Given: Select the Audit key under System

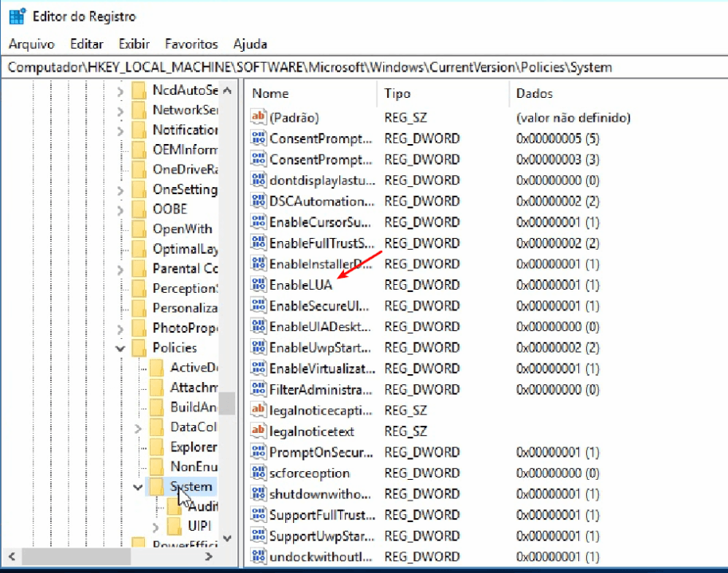Looking at the screenshot, I should point(203,506).
